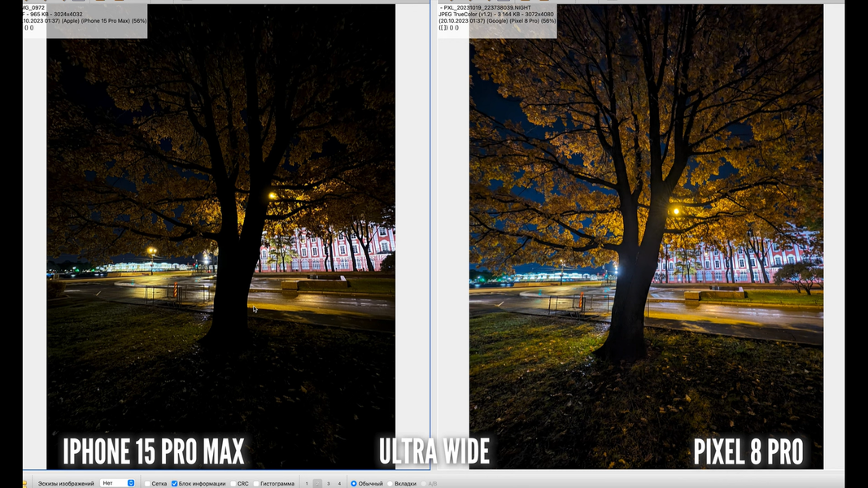The width and height of the screenshot is (868, 488).
Task: Enable the "Гистограмма" histogram checkbox
Action: click(x=256, y=484)
